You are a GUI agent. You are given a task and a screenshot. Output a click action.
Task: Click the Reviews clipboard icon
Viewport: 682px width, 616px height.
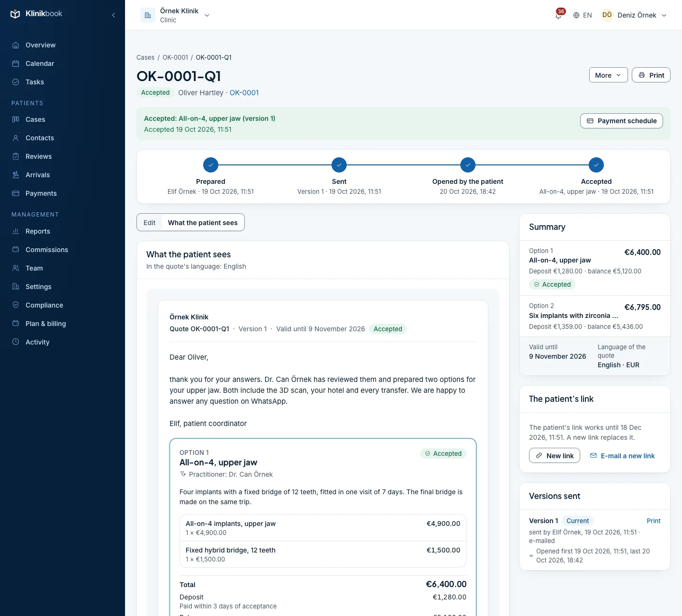point(16,156)
